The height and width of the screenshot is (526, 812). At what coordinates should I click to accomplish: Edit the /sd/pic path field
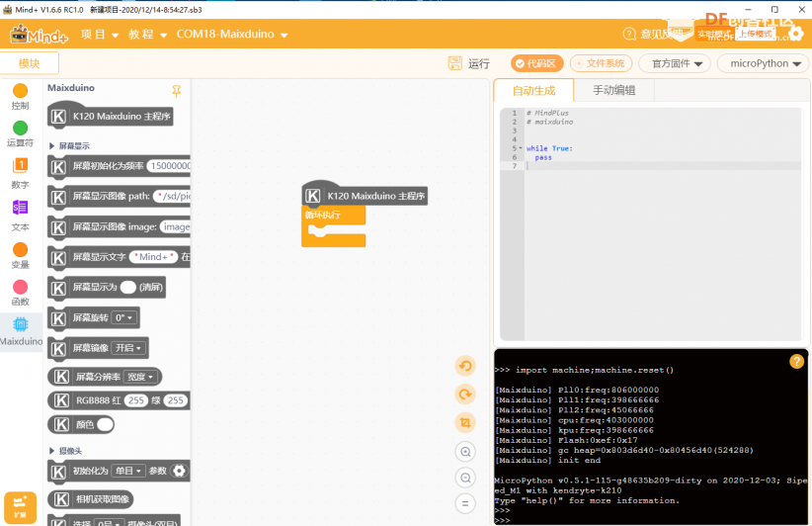point(173,196)
